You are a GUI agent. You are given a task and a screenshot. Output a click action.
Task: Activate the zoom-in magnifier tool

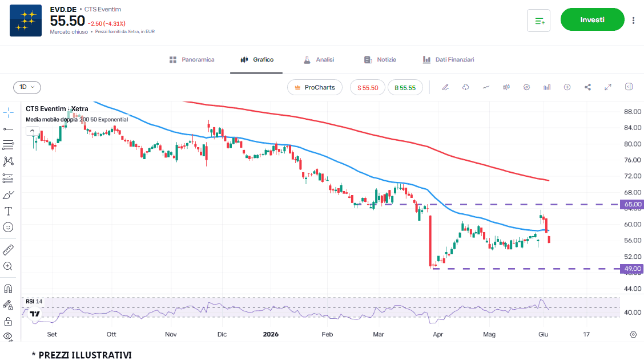click(8, 266)
